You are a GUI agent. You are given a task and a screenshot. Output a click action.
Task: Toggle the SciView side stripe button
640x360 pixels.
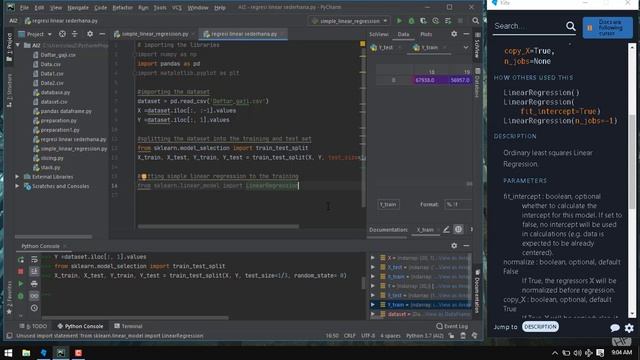pos(477,46)
